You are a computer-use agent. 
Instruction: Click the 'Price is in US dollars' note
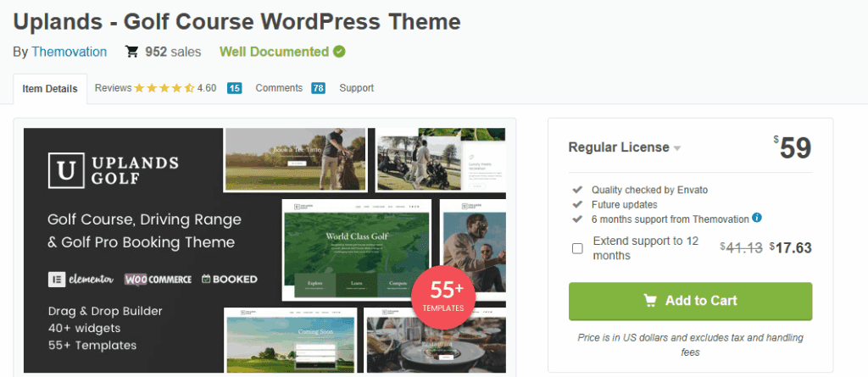pos(690,344)
